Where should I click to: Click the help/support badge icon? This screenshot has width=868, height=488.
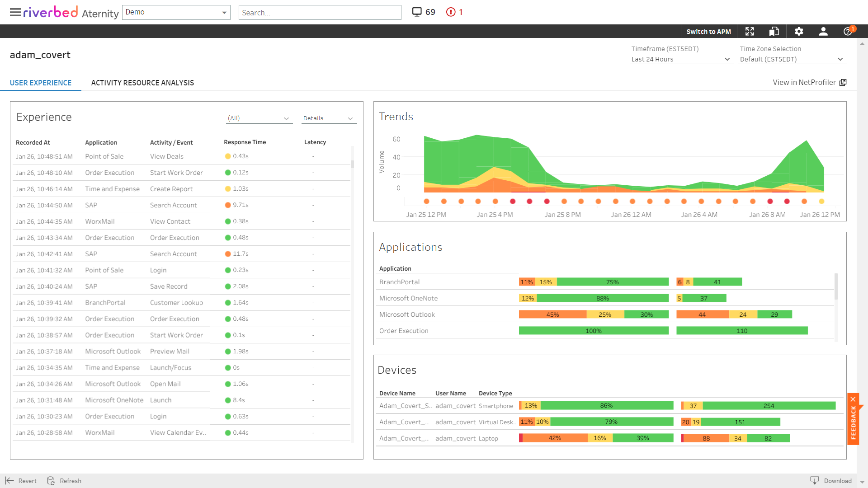(x=848, y=31)
